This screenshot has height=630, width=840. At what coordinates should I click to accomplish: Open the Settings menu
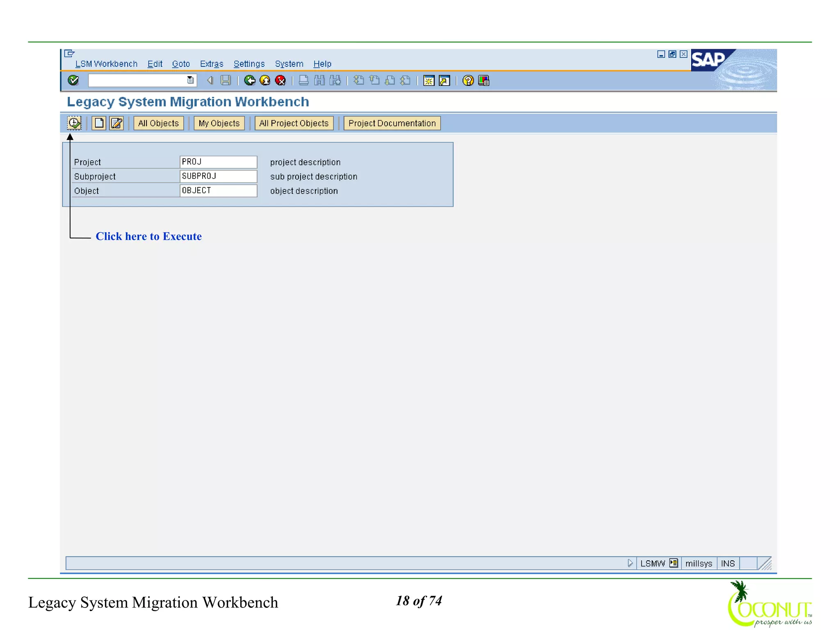[249, 64]
